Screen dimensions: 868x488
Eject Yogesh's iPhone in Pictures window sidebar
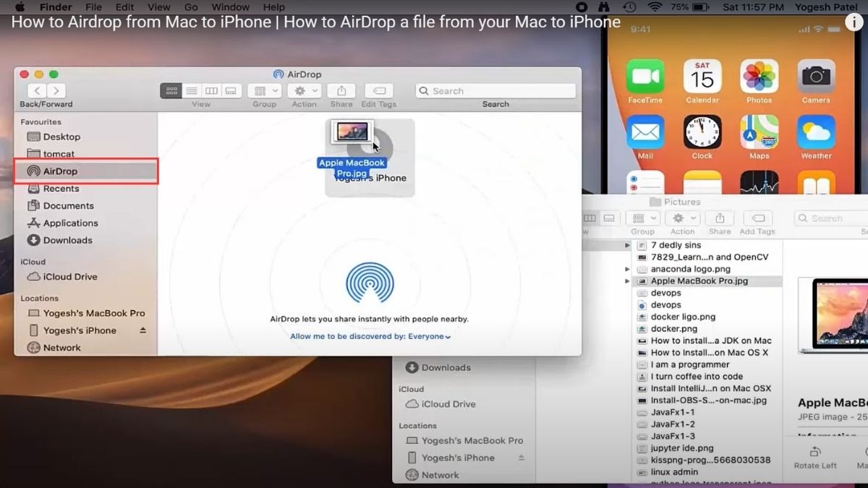(x=522, y=458)
